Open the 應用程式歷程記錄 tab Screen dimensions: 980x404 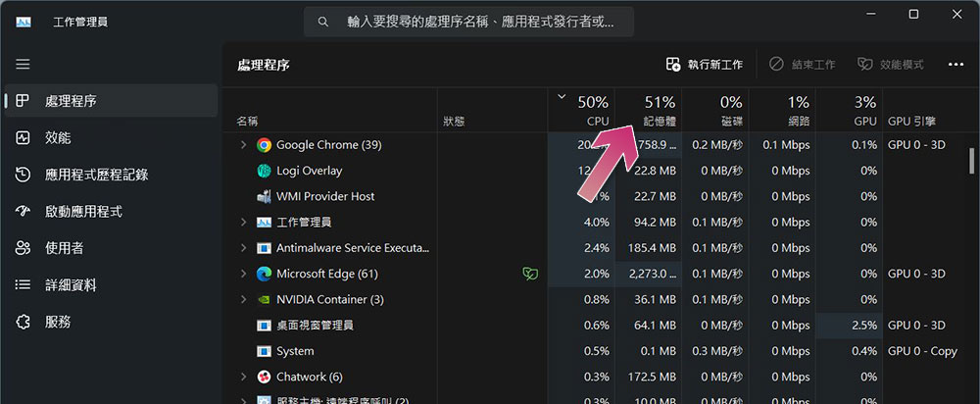(112, 175)
